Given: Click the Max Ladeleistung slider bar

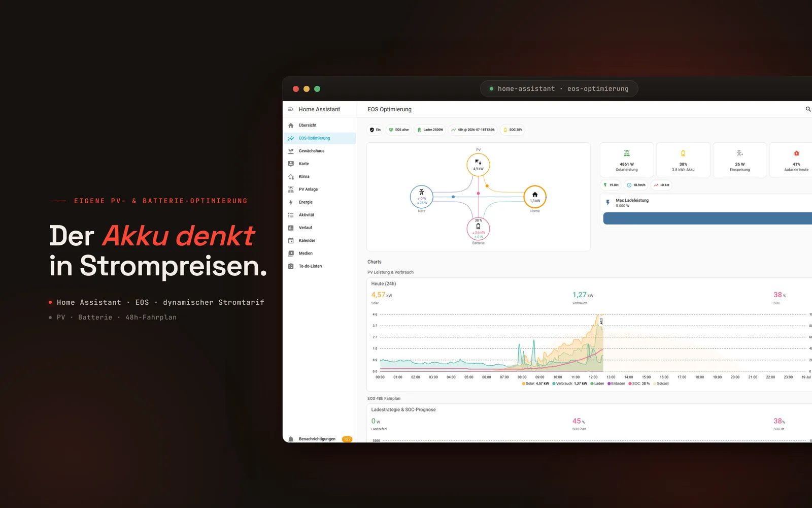Looking at the screenshot, I should click(x=707, y=218).
